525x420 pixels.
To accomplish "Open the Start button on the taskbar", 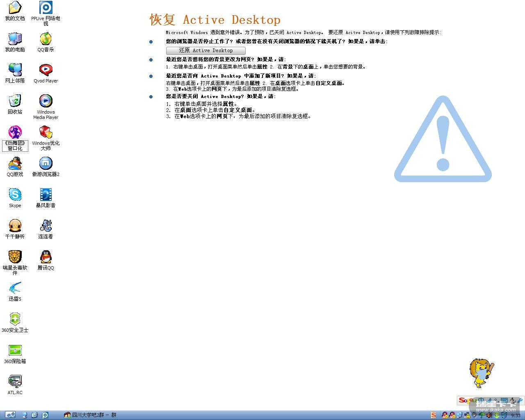I will click(10, 415).
